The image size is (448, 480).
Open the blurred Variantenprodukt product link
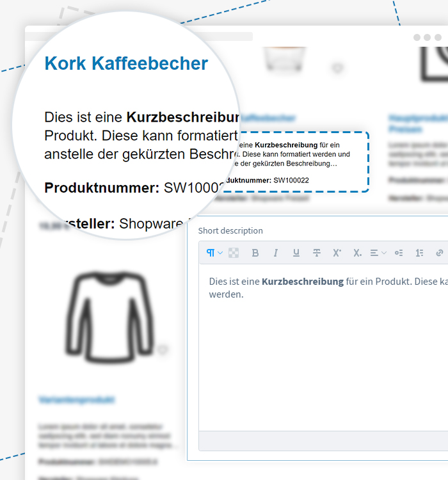(77, 399)
